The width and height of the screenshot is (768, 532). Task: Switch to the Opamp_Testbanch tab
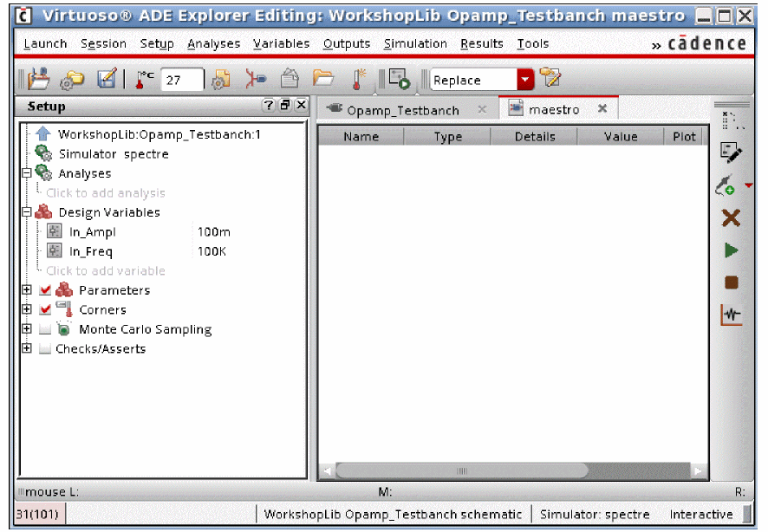(402, 110)
